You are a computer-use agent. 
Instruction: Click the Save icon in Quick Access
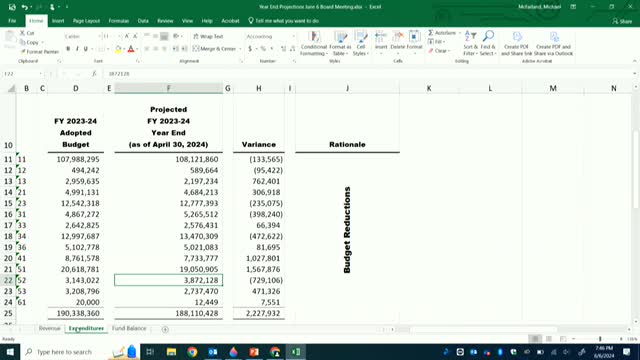pyautogui.click(x=12, y=7)
